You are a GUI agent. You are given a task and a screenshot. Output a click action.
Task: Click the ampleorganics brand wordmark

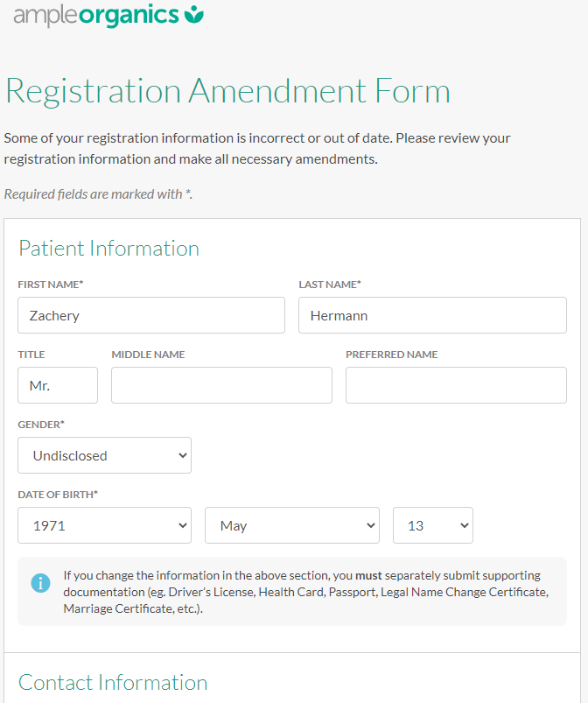[x=96, y=15]
